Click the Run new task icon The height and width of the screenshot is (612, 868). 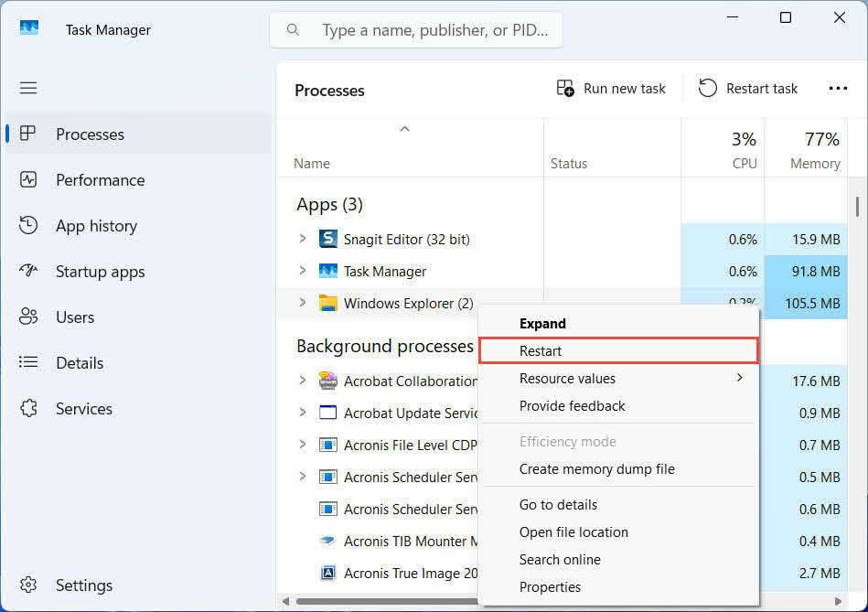point(565,88)
